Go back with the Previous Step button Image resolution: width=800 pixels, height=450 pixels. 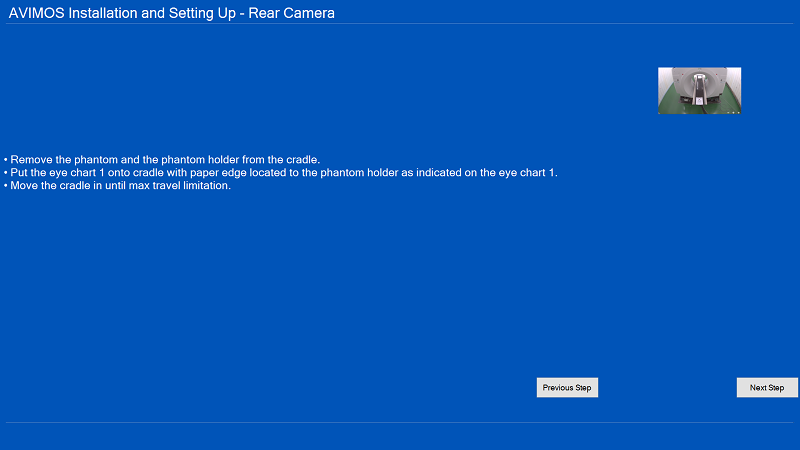point(567,388)
